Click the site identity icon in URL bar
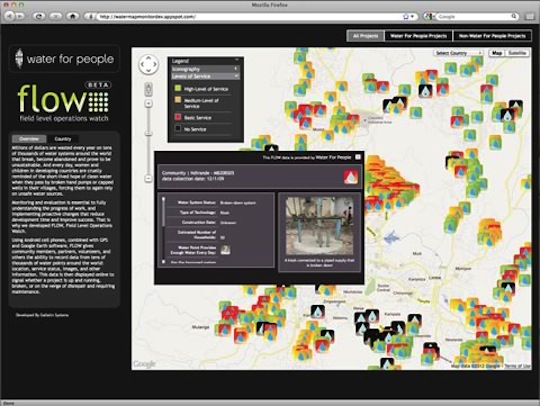This screenshot has height=406, width=540. coord(90,16)
